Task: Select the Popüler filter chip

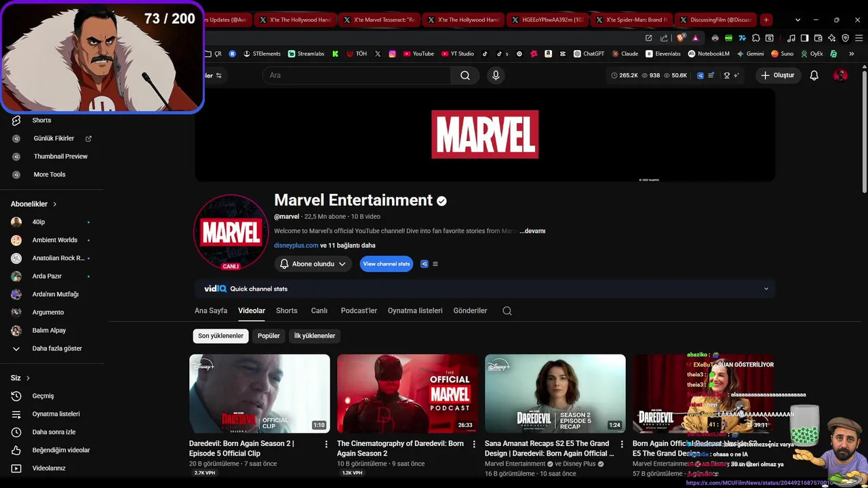Action: pos(269,335)
